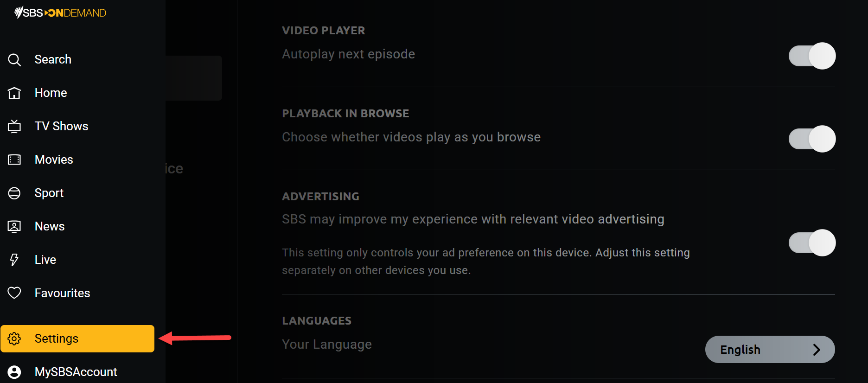Open the Favourites menu entry
The image size is (868, 383).
(62, 293)
